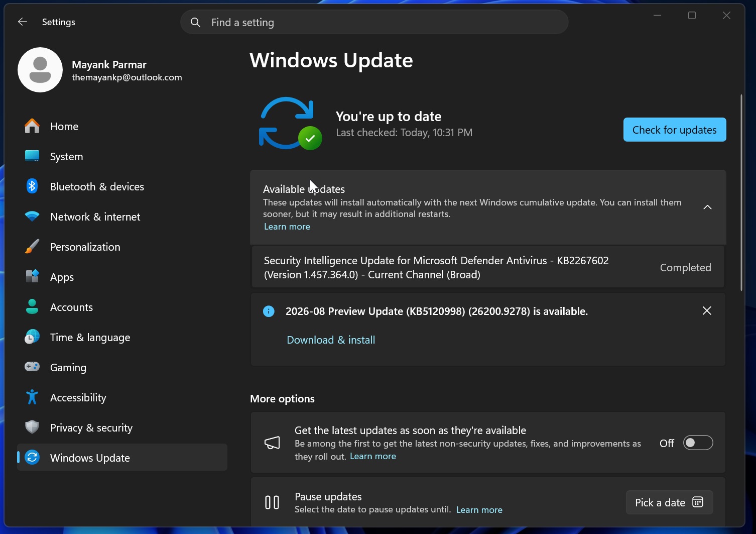Click the Windows Update page title
Viewport: 756px width, 534px height.
pos(331,60)
